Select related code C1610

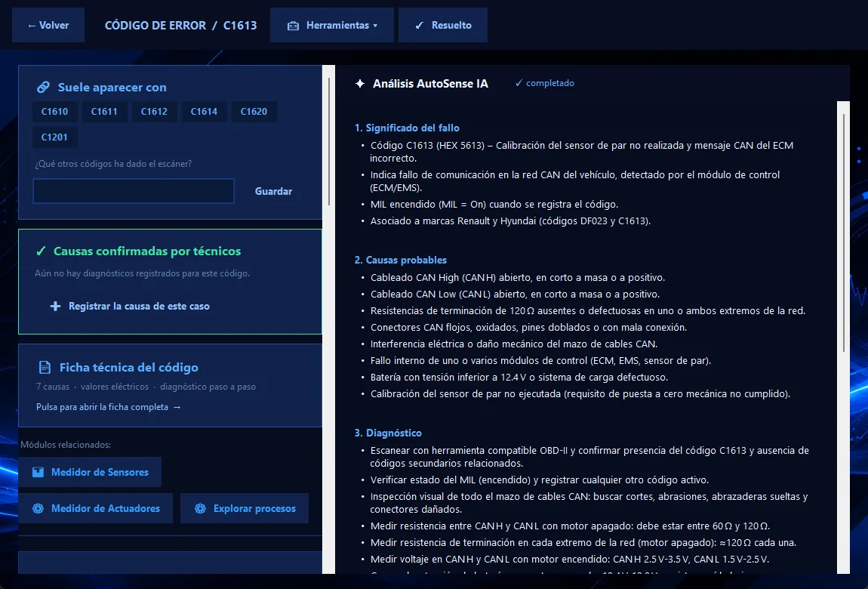[55, 111]
